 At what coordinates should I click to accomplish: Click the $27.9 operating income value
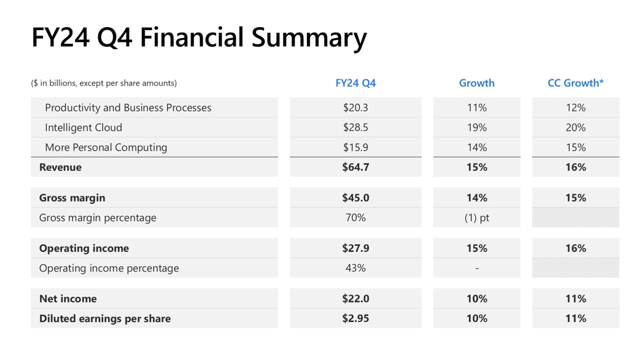pyautogui.click(x=355, y=248)
